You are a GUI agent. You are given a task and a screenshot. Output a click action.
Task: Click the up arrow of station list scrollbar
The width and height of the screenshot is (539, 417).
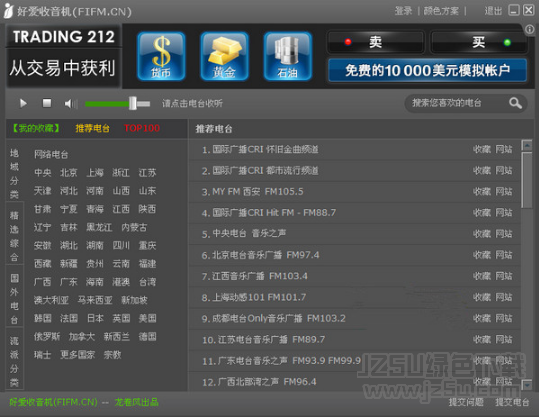[x=527, y=145]
